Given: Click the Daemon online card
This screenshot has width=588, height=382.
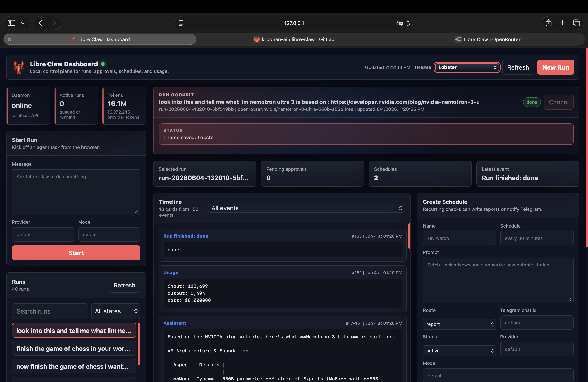Looking at the screenshot, I should (x=28, y=106).
